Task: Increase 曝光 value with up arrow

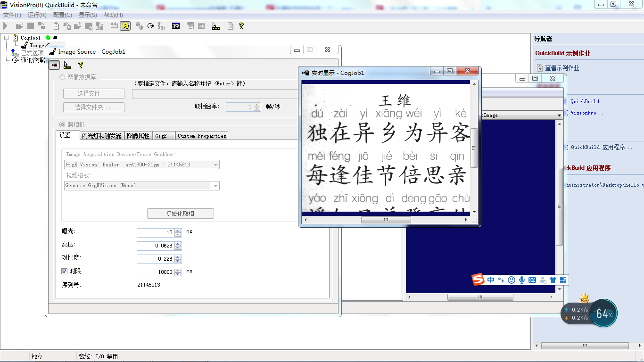Action: [x=178, y=230]
